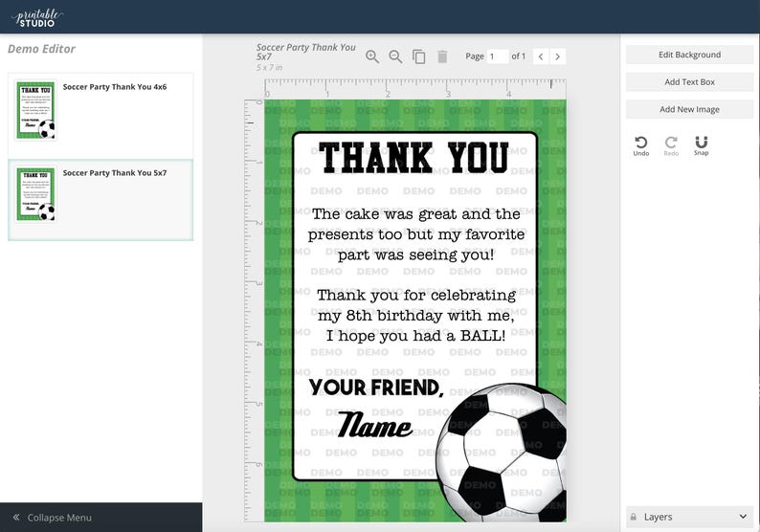Collapse the left menu

(x=101, y=518)
